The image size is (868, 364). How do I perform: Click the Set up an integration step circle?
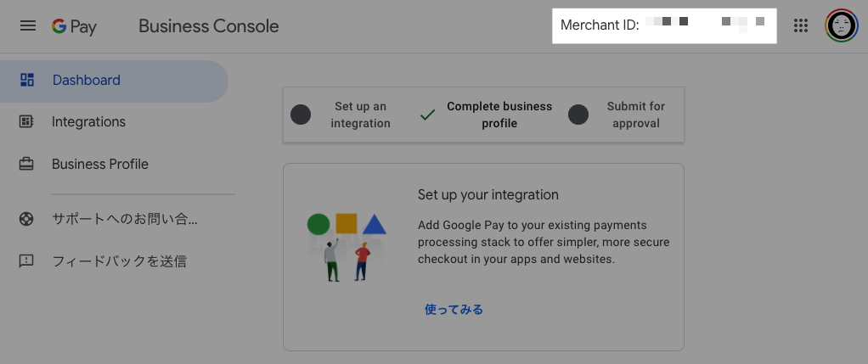[301, 115]
